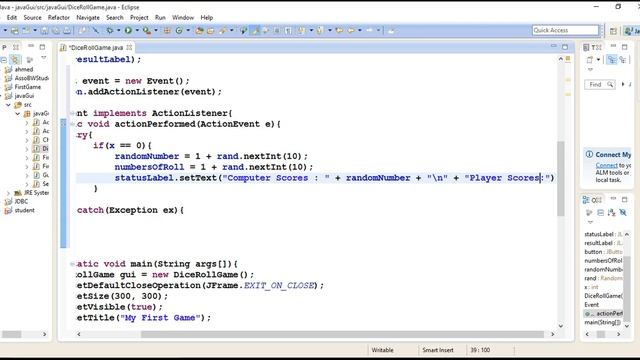Close the DiceRollGame.java editor tab

[x=129, y=47]
